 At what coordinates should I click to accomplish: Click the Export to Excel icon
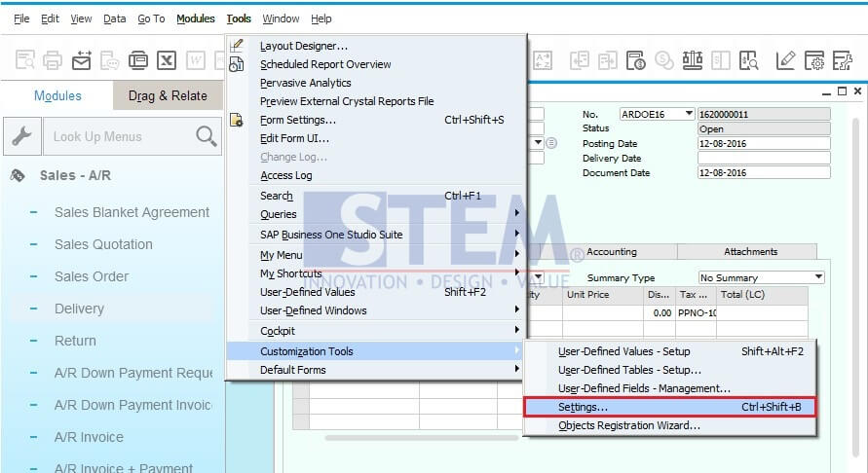(x=167, y=59)
